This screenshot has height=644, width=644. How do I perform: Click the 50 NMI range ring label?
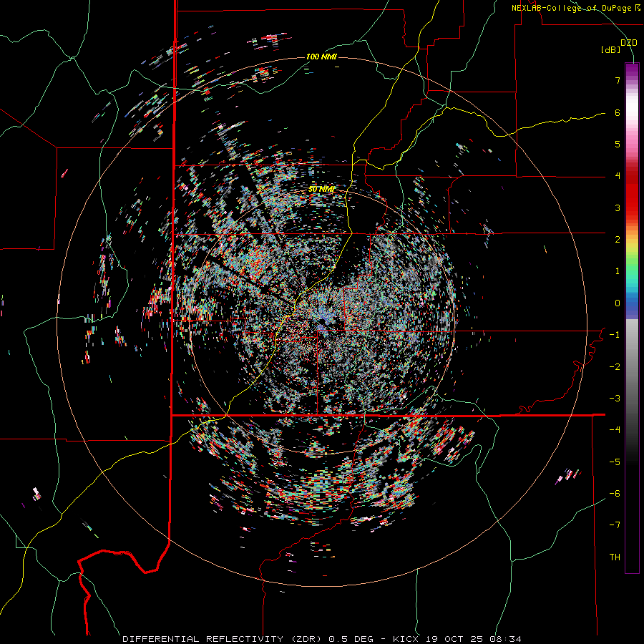pyautogui.click(x=321, y=189)
